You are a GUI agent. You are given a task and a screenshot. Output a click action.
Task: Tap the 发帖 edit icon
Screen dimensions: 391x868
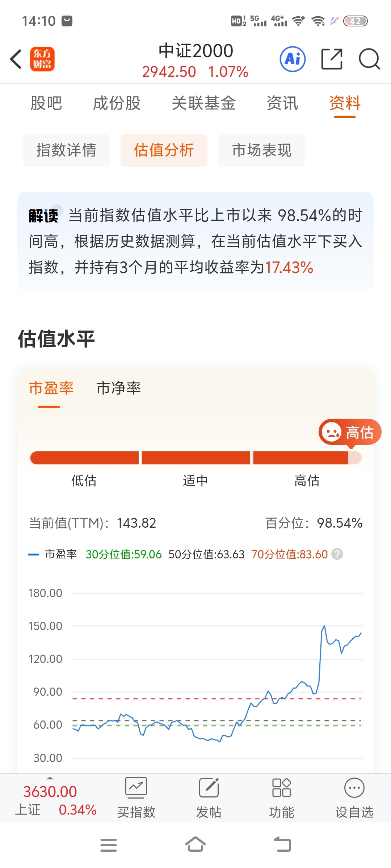point(209,787)
